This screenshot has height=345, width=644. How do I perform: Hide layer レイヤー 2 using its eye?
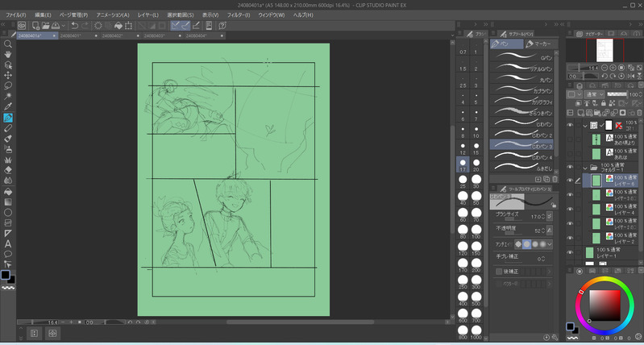[570, 238]
